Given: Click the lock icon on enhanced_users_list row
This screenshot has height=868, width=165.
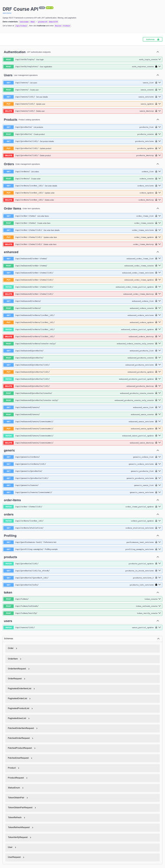Looking at the screenshot, I should point(156,408).
